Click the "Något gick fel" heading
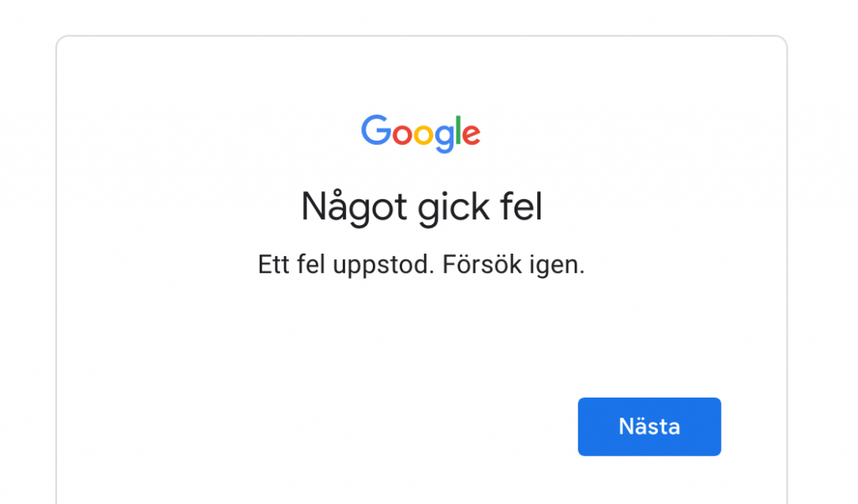 tap(421, 207)
